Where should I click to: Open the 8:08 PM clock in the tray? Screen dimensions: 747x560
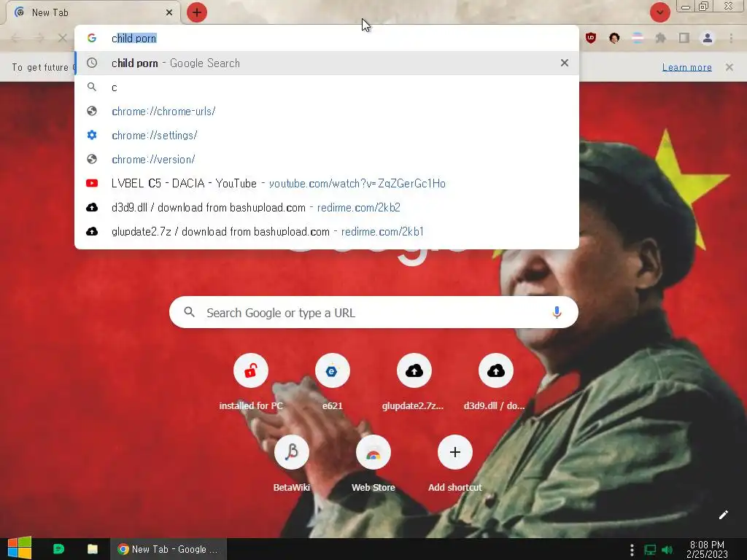coord(707,549)
